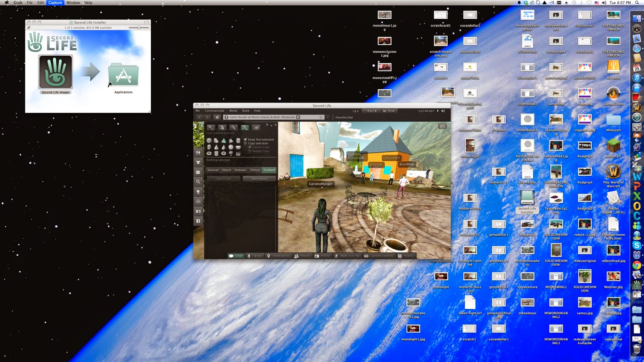Viewport: 644px width, 362px height.
Task: Choose the highlighted pyramid prim shape
Action: point(223,140)
